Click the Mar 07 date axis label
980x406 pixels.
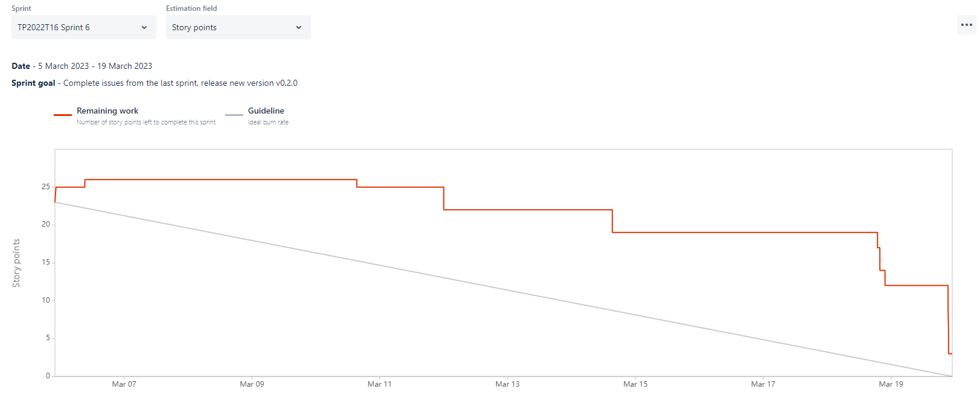124,384
